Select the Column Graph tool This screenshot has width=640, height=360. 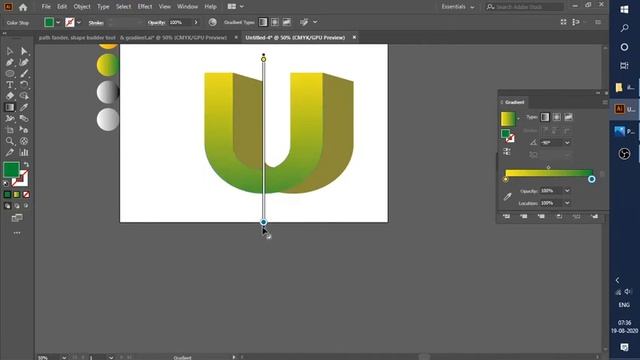[24, 152]
